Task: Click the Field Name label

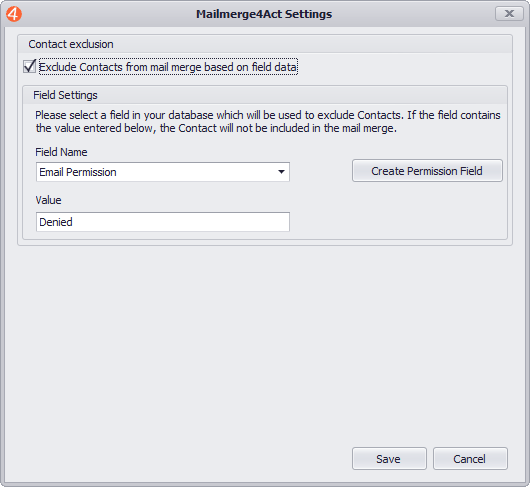Action: point(61,152)
